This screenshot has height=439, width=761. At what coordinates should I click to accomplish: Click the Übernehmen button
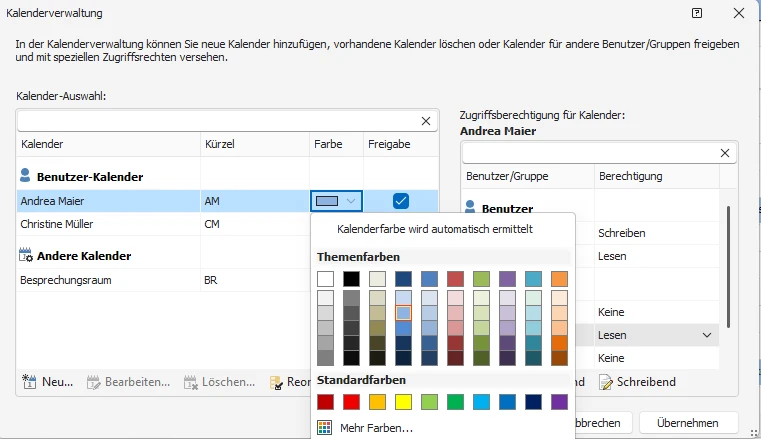pyautogui.click(x=688, y=423)
